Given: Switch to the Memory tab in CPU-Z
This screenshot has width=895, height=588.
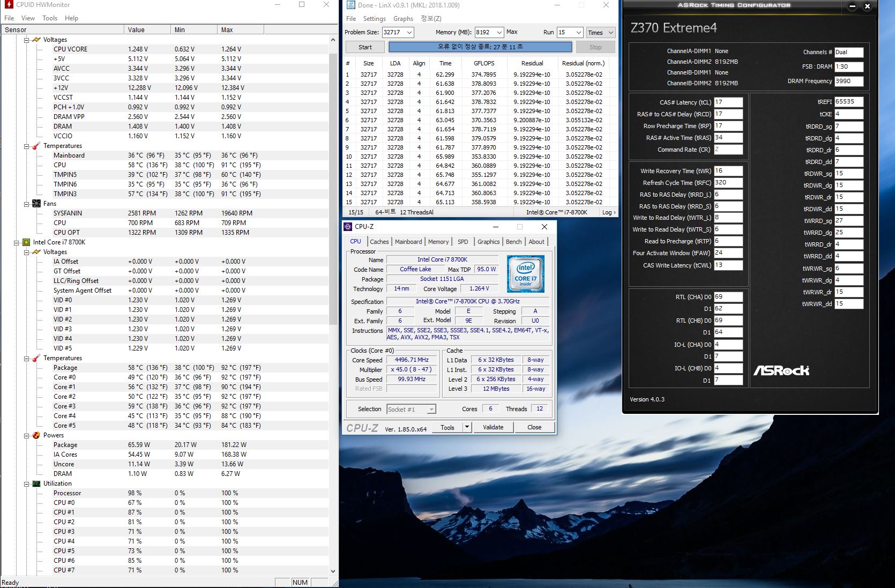Looking at the screenshot, I should (438, 242).
